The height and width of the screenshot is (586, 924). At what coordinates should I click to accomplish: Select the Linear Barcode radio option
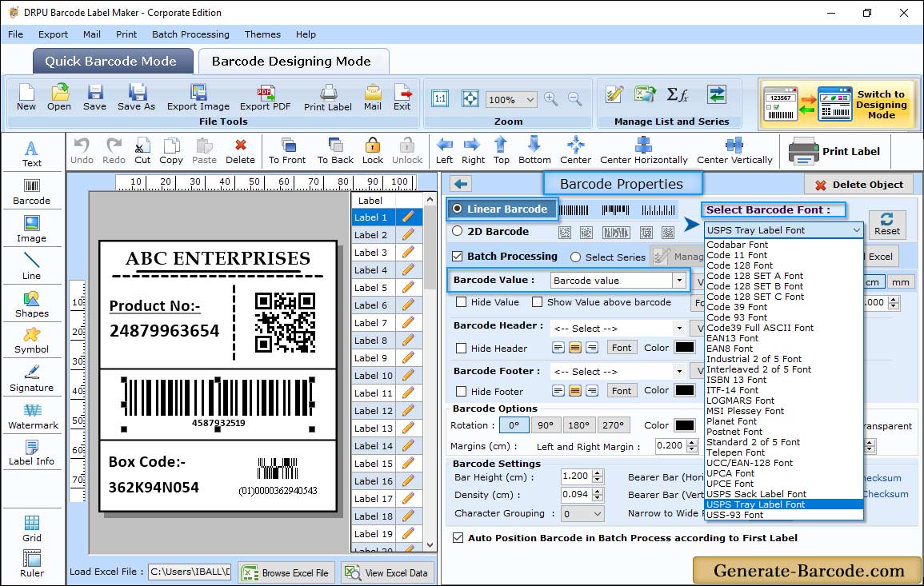click(458, 209)
